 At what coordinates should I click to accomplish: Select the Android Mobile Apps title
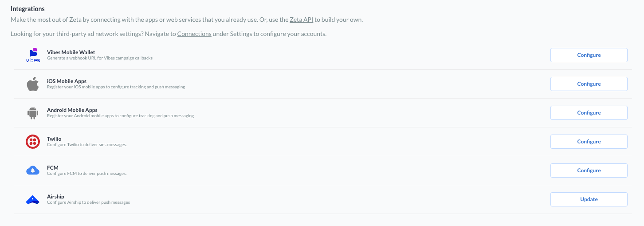[x=72, y=110]
